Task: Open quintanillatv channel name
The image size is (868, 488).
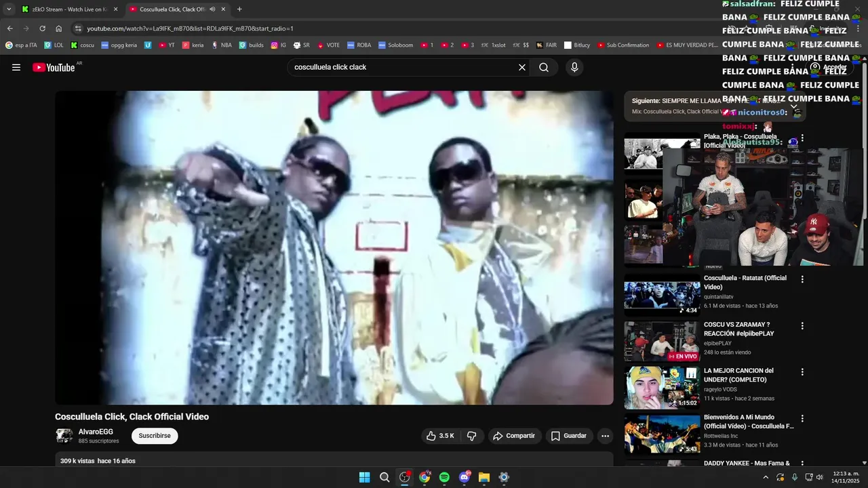Action: pos(718,296)
